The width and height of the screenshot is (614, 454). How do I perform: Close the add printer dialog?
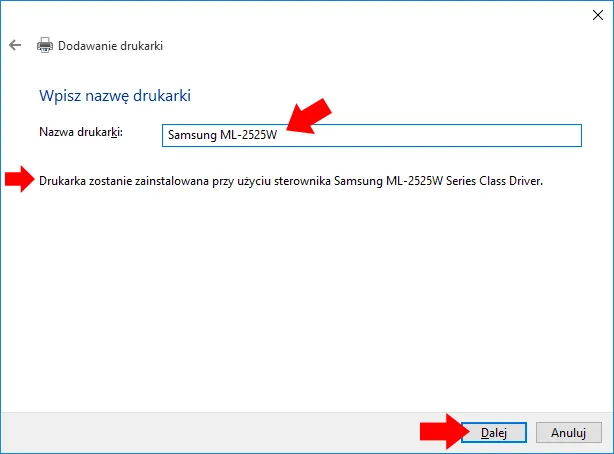point(598,15)
